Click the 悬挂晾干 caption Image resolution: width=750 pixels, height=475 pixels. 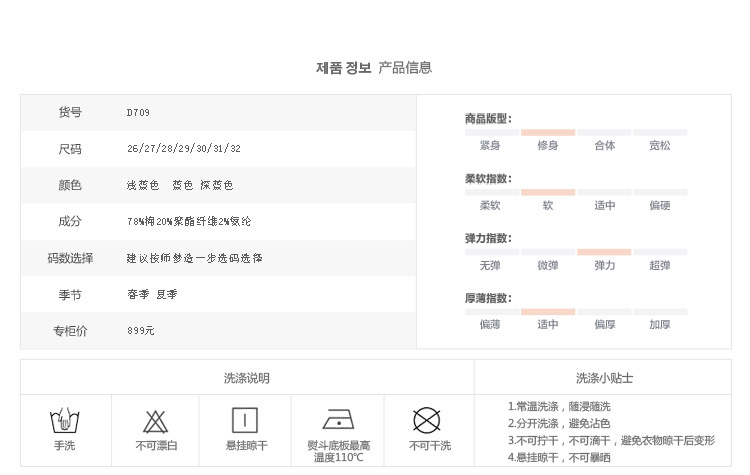coord(247,446)
